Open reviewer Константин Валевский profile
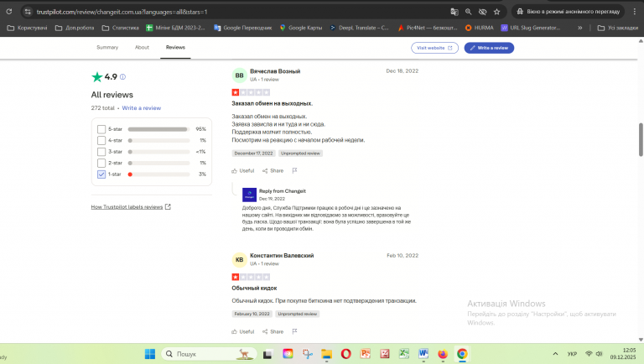 (282, 256)
